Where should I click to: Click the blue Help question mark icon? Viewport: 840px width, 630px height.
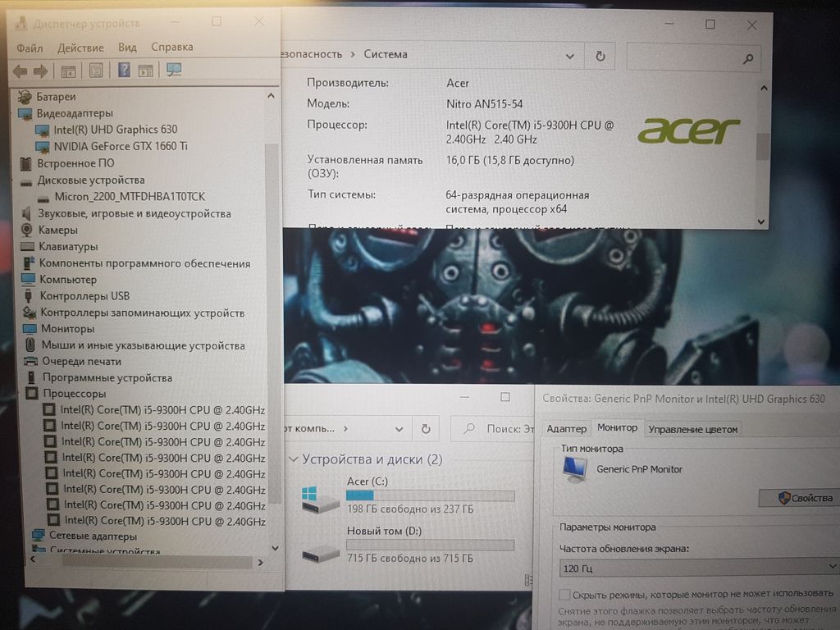click(124, 71)
